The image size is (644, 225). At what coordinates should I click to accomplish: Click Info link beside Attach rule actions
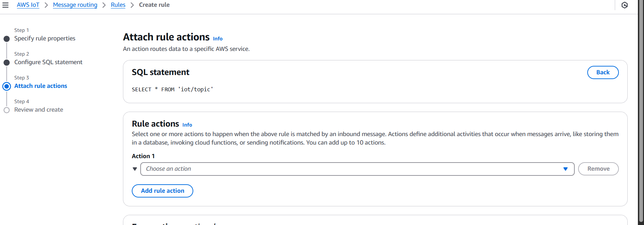click(218, 39)
